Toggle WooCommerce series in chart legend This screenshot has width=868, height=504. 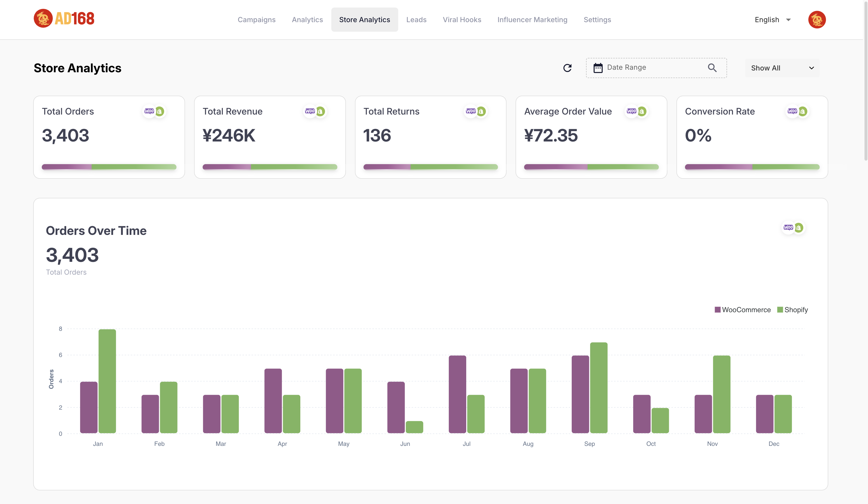tap(743, 310)
